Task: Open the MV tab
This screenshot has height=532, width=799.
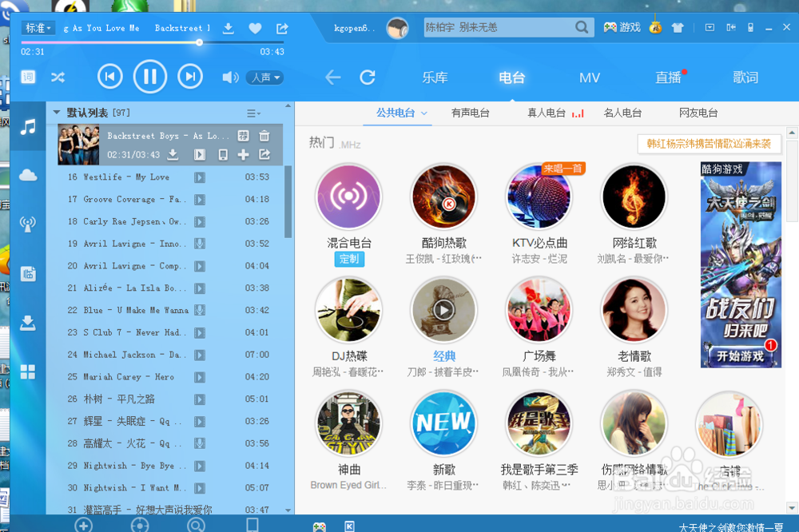Action: click(590, 77)
